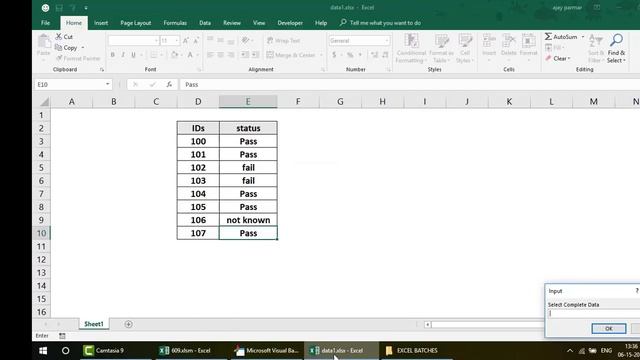Viewport: 640px width, 360px height.
Task: Switch to the Data tab
Action: click(x=205, y=23)
